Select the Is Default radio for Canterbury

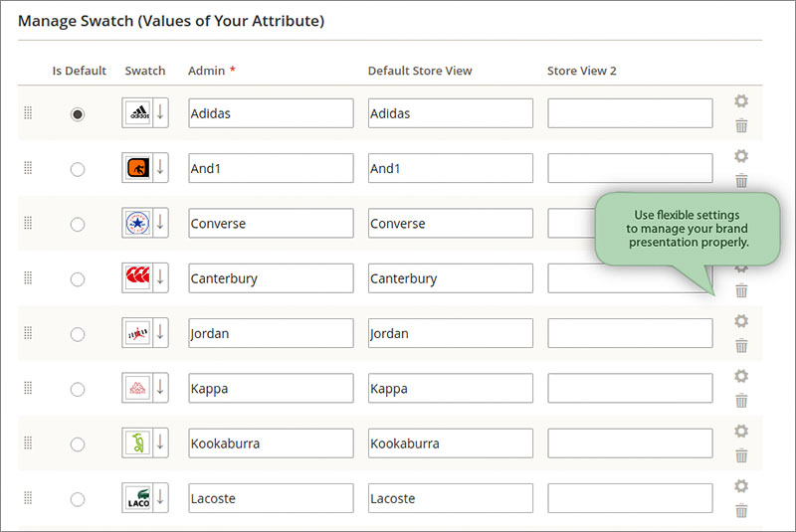78,279
